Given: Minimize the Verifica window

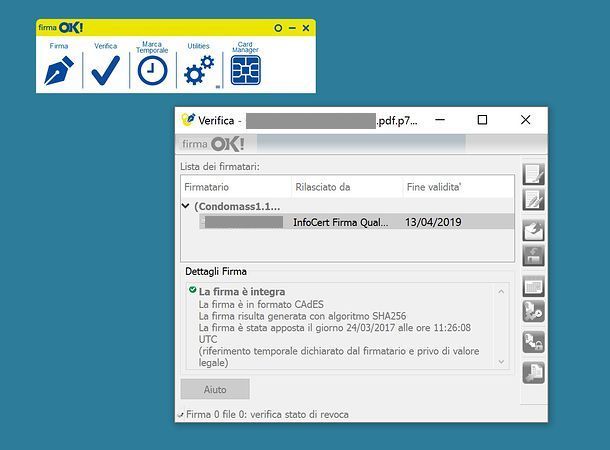Looking at the screenshot, I should (x=440, y=120).
